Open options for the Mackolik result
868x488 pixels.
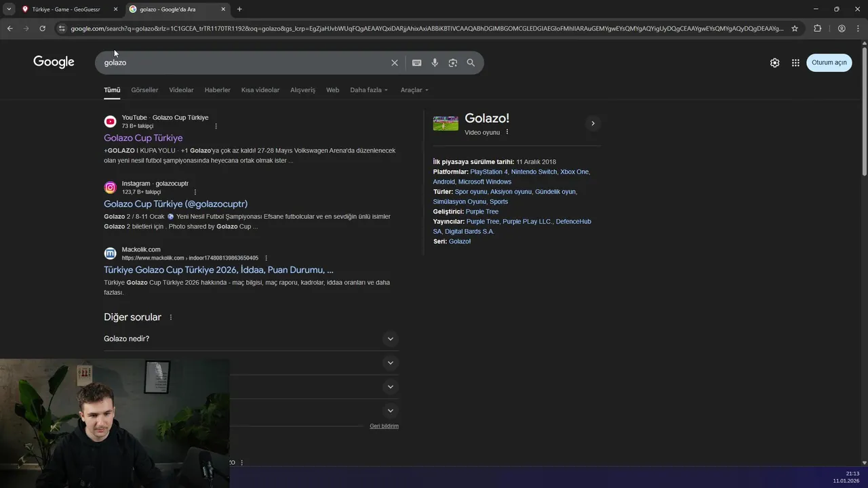pos(266,258)
